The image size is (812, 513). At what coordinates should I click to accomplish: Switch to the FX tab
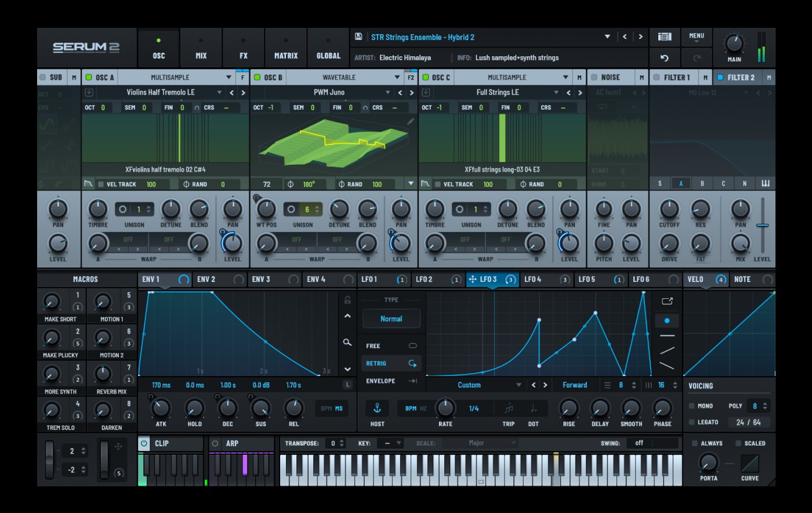tap(243, 48)
